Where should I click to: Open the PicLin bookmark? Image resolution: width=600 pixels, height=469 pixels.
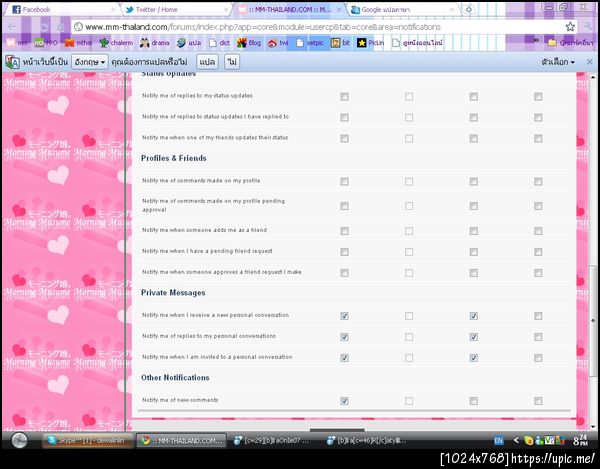[x=370, y=43]
